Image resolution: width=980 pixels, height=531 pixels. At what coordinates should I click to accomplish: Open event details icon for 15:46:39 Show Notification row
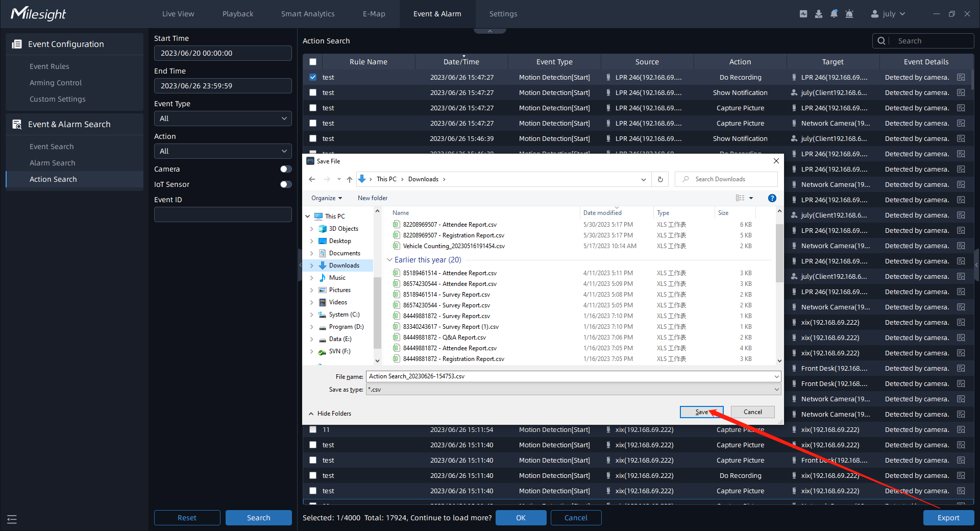click(x=961, y=138)
